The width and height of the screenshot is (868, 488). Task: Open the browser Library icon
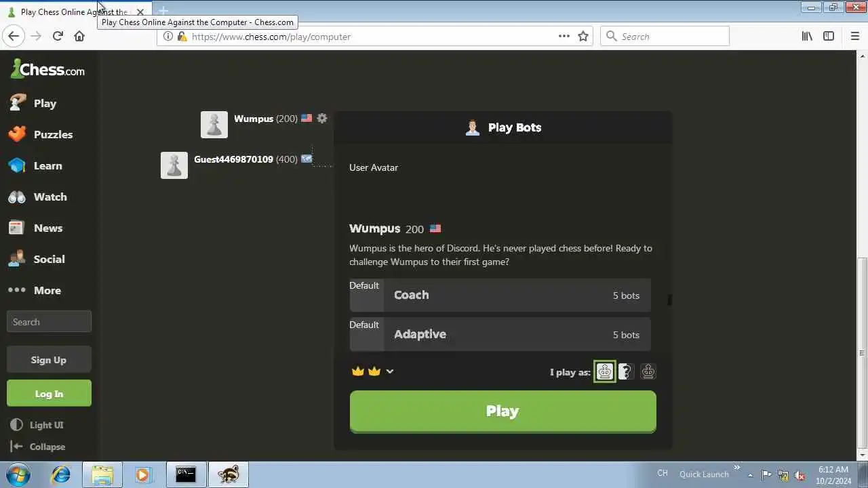[807, 37]
